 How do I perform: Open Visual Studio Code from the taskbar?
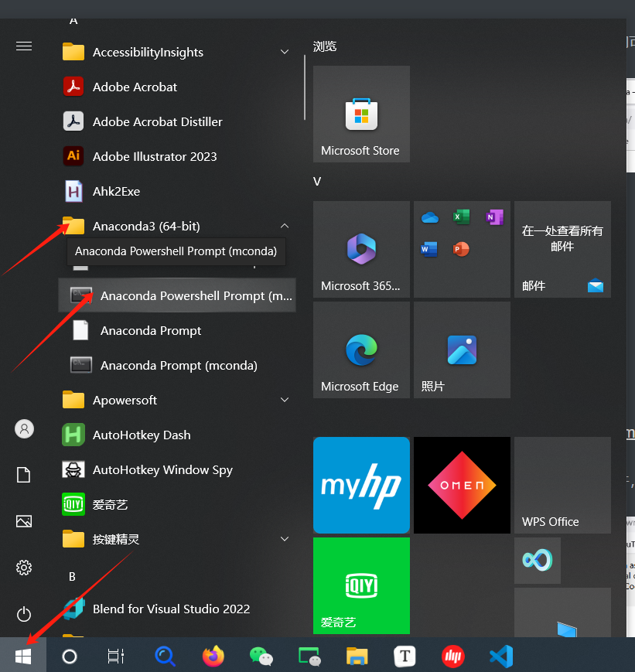tap(501, 656)
